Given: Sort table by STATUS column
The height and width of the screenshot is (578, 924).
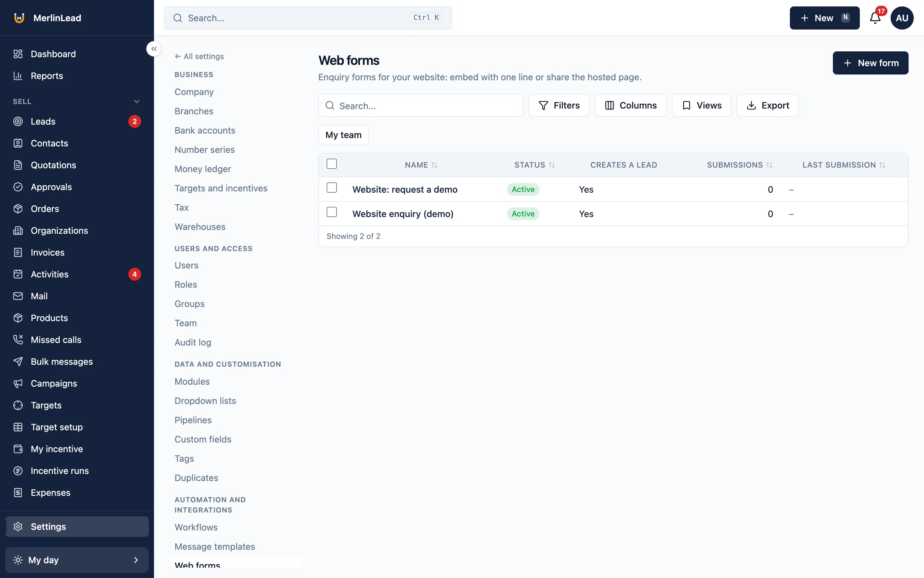Looking at the screenshot, I should [535, 165].
